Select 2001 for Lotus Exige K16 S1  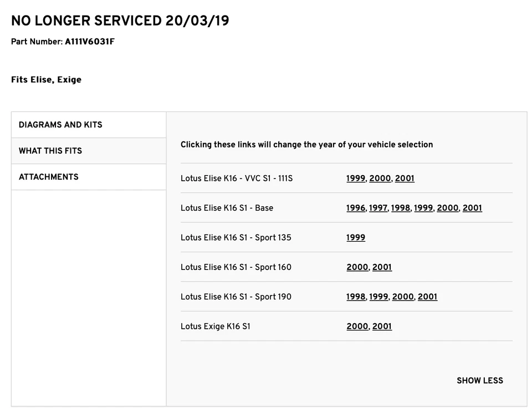point(382,327)
